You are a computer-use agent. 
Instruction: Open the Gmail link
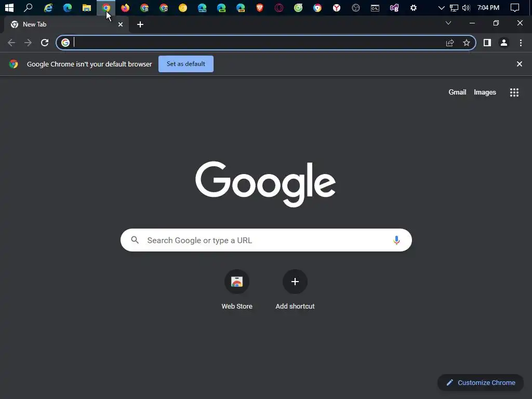pyautogui.click(x=457, y=92)
